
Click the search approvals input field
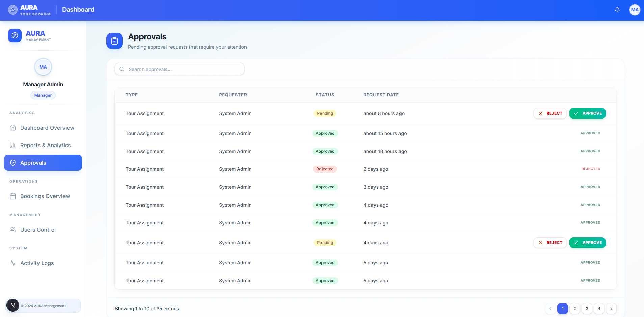(x=179, y=69)
